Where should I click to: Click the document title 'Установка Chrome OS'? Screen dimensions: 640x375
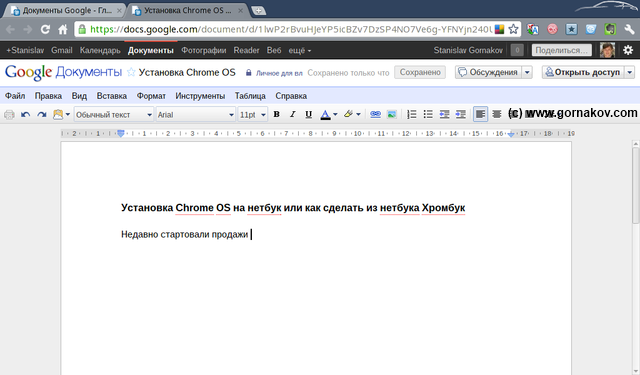(187, 72)
